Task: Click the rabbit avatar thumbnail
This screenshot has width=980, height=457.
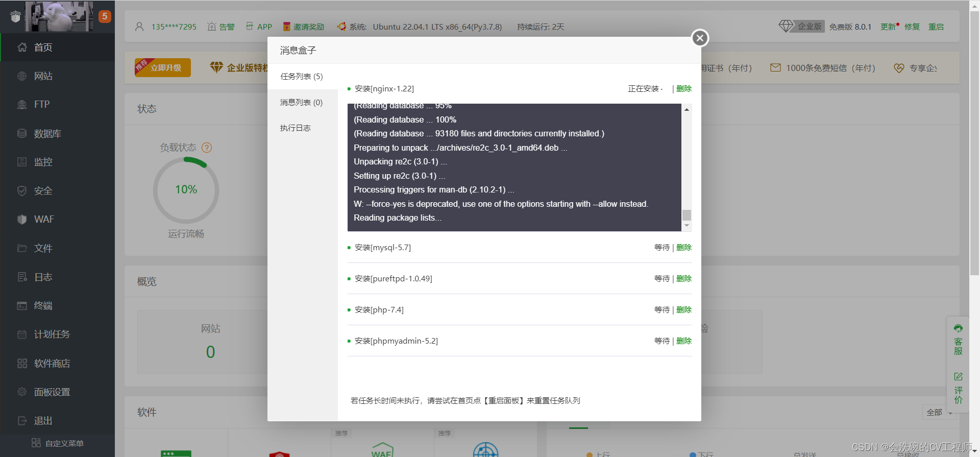Action: (59, 16)
